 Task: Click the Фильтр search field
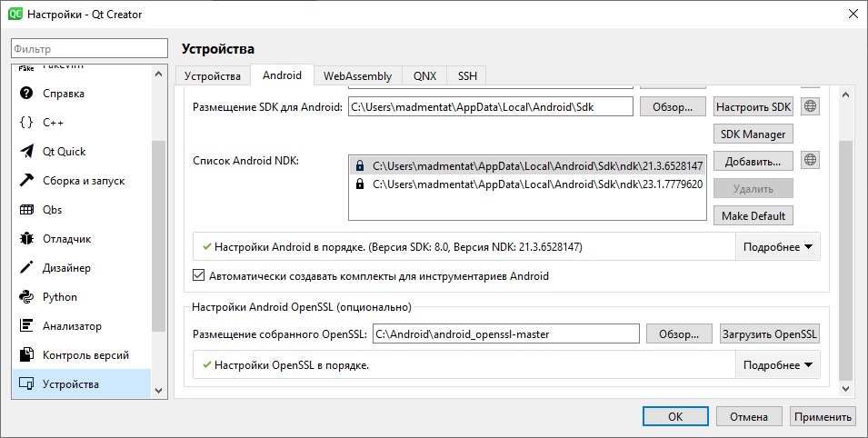(x=89, y=48)
